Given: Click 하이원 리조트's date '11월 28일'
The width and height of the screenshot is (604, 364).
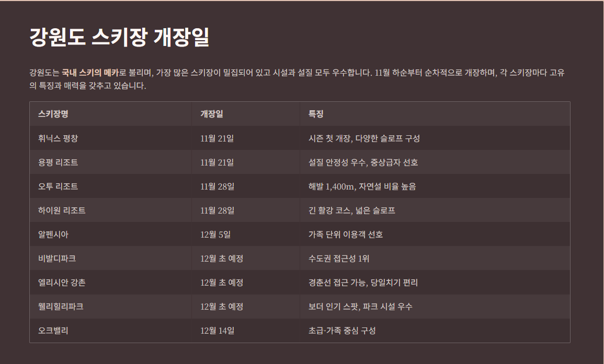Looking at the screenshot, I should click(x=217, y=210).
